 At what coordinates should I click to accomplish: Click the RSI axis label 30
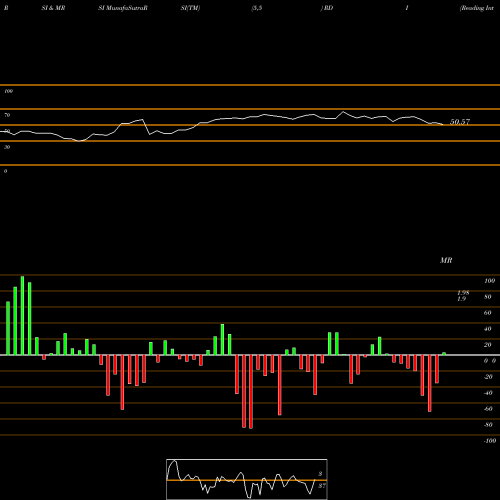tap(7, 147)
